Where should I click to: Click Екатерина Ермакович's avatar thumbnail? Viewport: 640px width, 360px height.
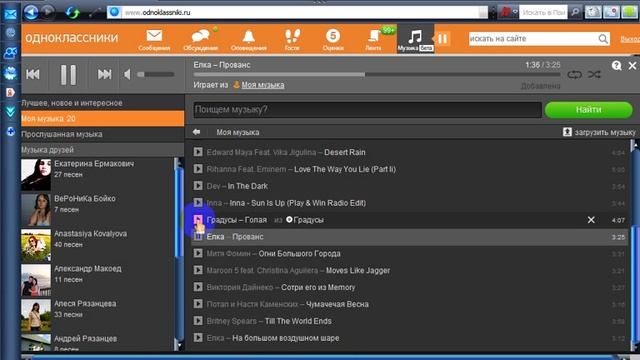(36, 175)
